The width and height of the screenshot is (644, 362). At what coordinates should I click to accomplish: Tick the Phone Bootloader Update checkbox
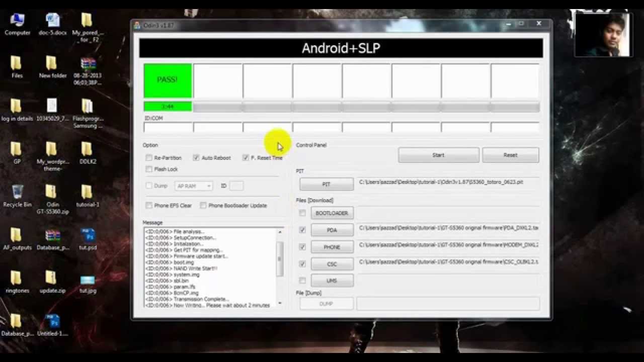tap(203, 206)
